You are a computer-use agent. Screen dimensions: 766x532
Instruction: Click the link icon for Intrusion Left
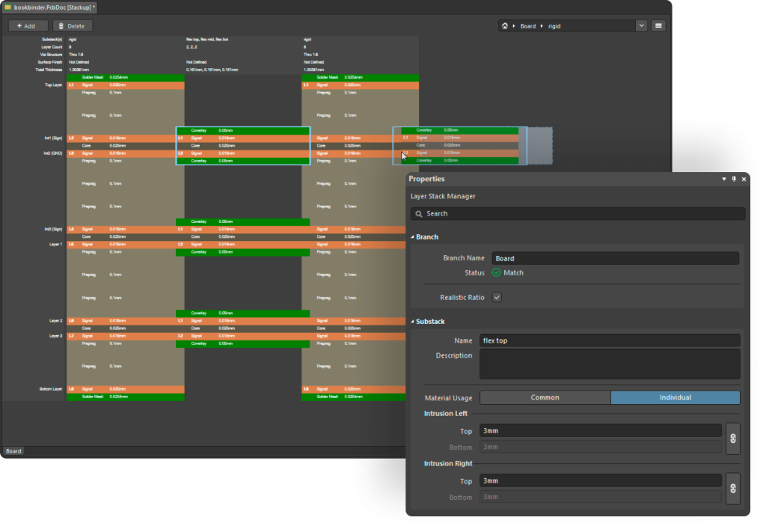click(x=732, y=439)
